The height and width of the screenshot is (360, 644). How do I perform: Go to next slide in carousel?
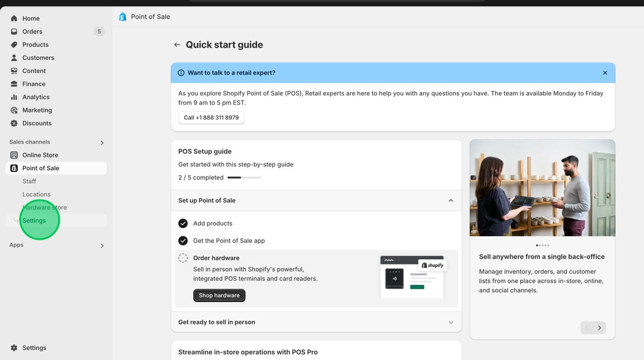tap(600, 328)
